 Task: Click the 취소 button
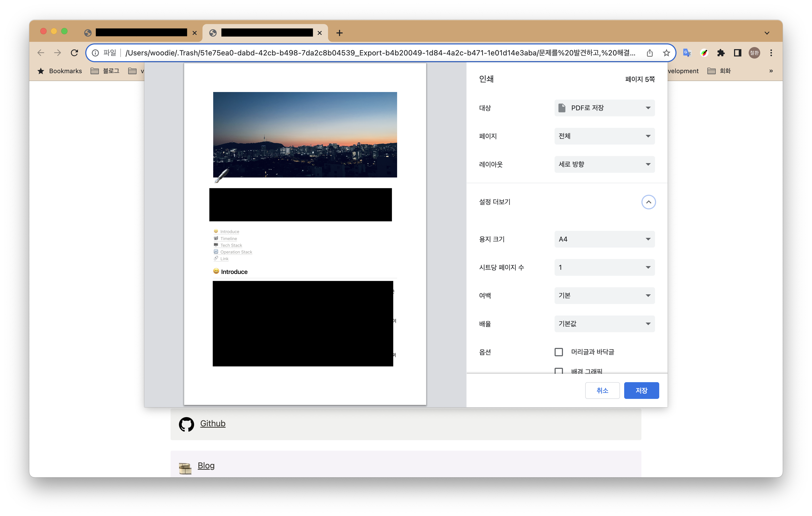(x=602, y=390)
